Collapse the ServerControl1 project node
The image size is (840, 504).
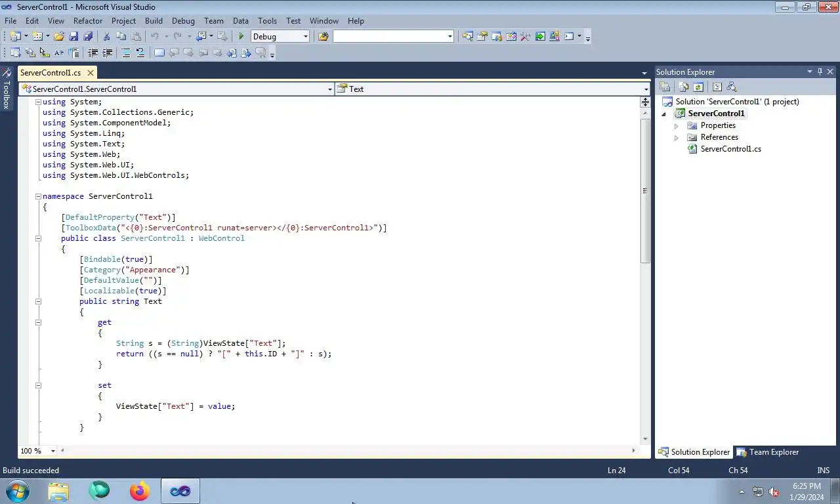[x=664, y=114]
